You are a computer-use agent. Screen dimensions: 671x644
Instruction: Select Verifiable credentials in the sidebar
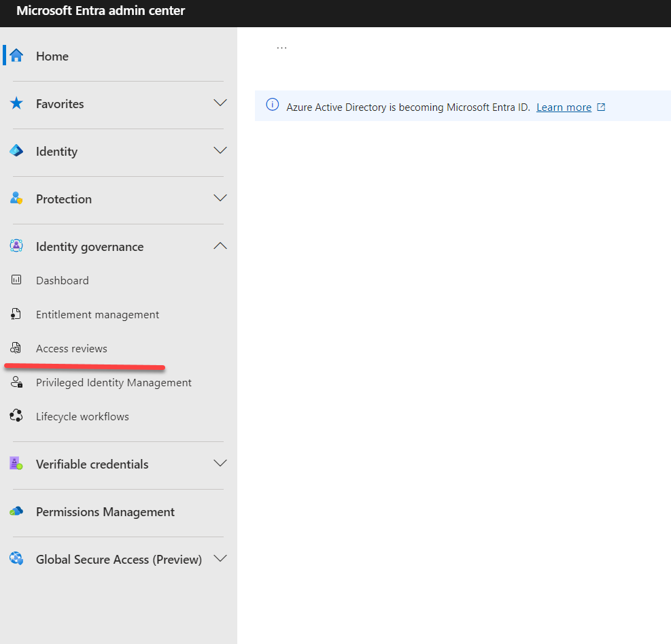(92, 464)
